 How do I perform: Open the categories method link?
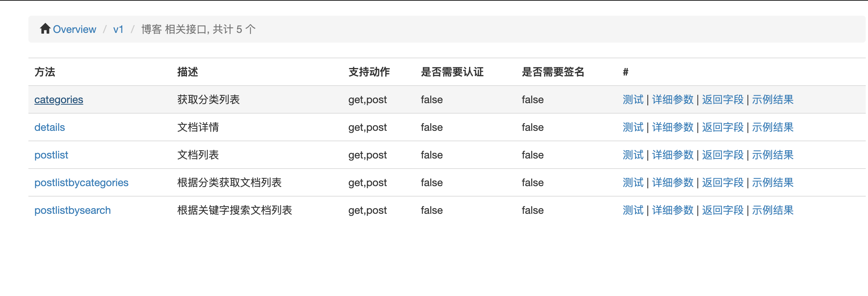pyautogui.click(x=59, y=100)
